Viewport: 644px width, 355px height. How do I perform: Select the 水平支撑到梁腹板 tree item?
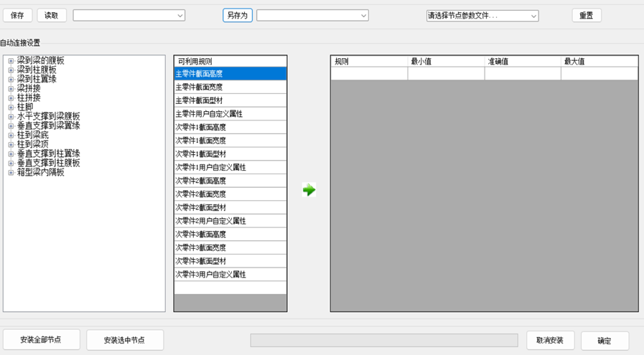click(48, 117)
